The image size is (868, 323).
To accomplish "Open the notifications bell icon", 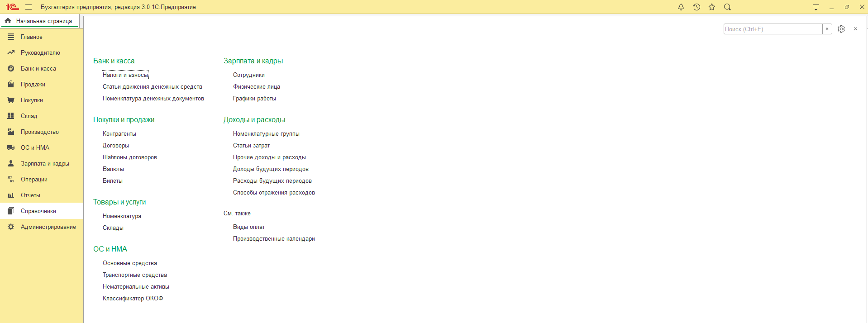I will coord(681,7).
